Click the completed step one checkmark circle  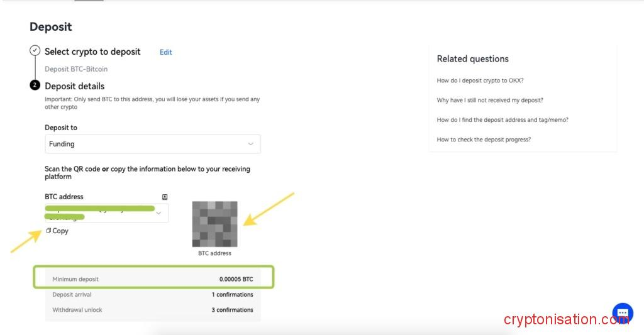coord(35,51)
